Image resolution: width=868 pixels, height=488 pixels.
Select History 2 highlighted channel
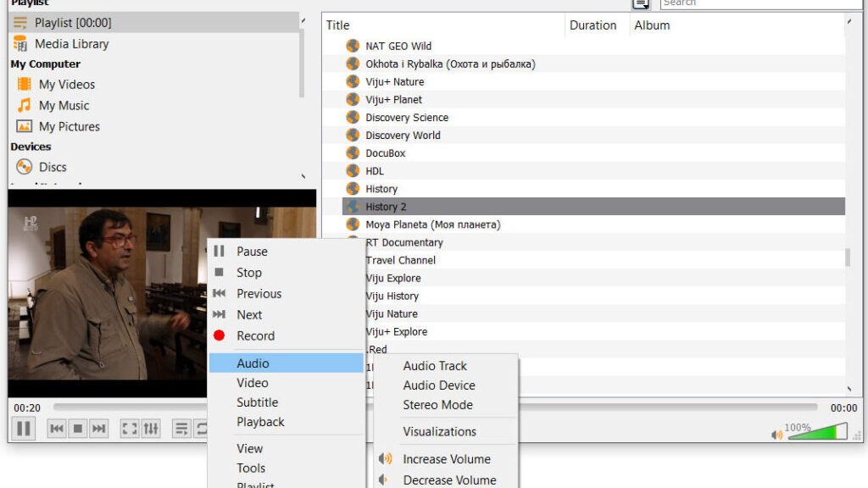(x=593, y=207)
